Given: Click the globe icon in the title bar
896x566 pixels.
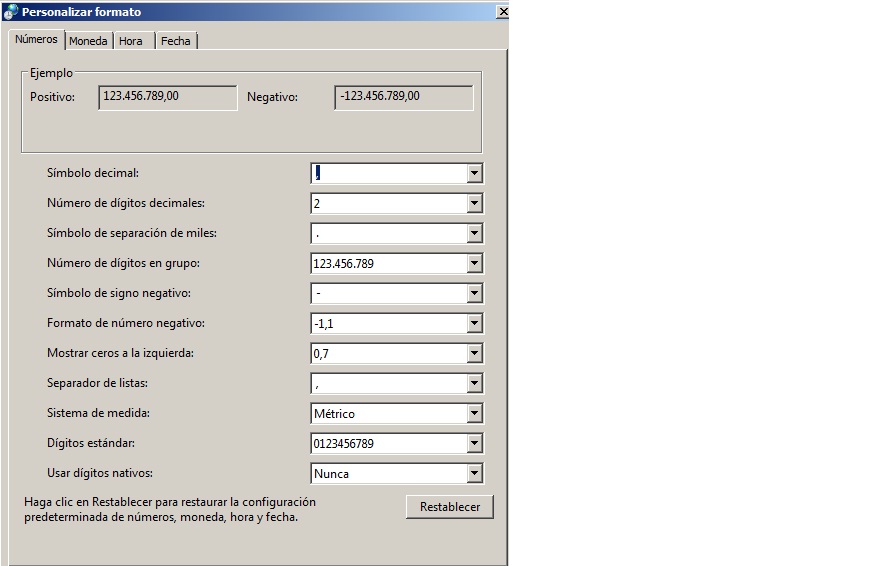Looking at the screenshot, I should 11,12.
